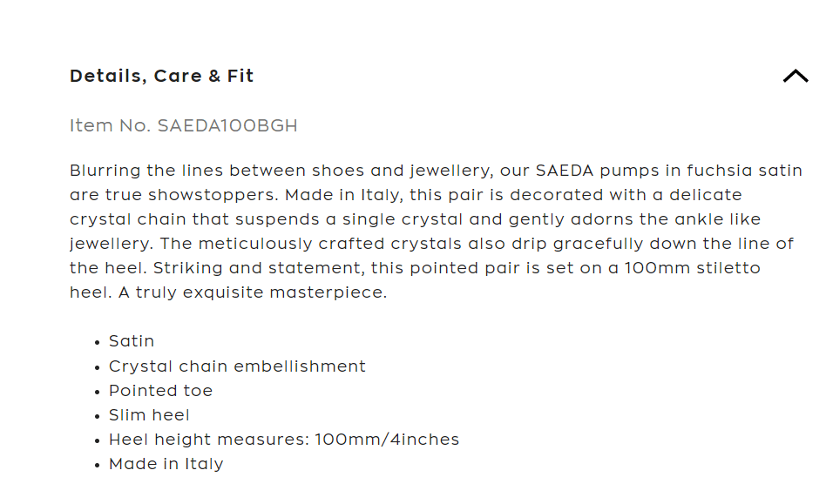The width and height of the screenshot is (826, 504).
Task: Select the 'Satin' list item
Action: 132,341
